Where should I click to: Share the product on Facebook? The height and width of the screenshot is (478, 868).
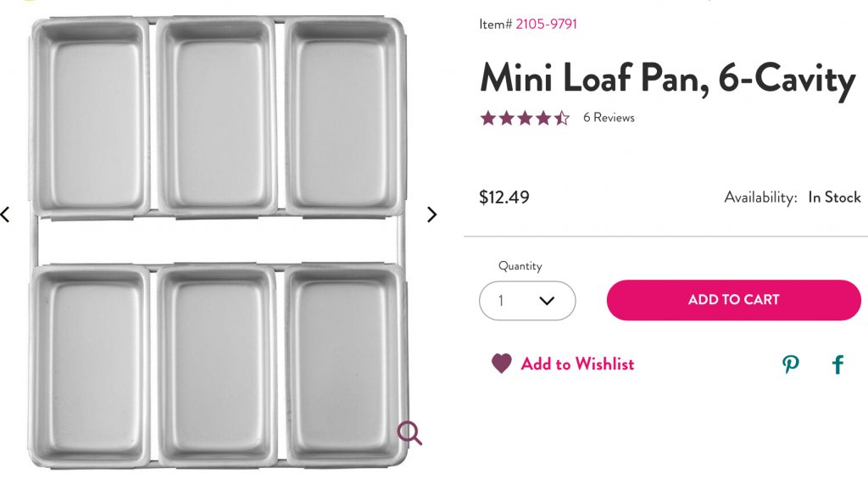tap(837, 364)
